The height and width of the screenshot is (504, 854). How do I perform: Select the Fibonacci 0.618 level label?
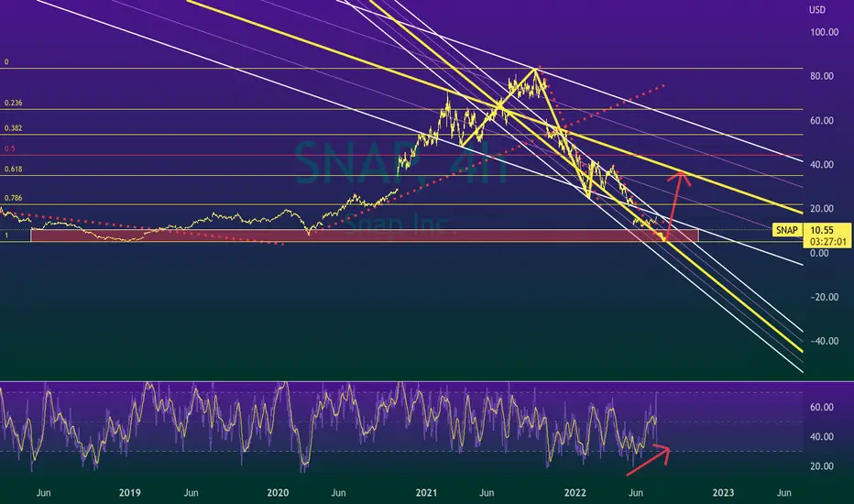click(x=13, y=169)
